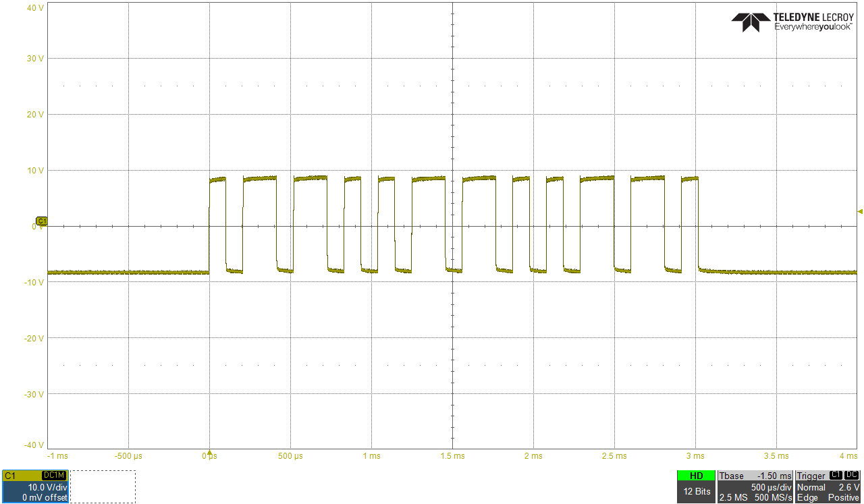Click the '500 µs/div' timebase value
Image resolution: width=864 pixels, height=504 pixels.
[x=771, y=487]
